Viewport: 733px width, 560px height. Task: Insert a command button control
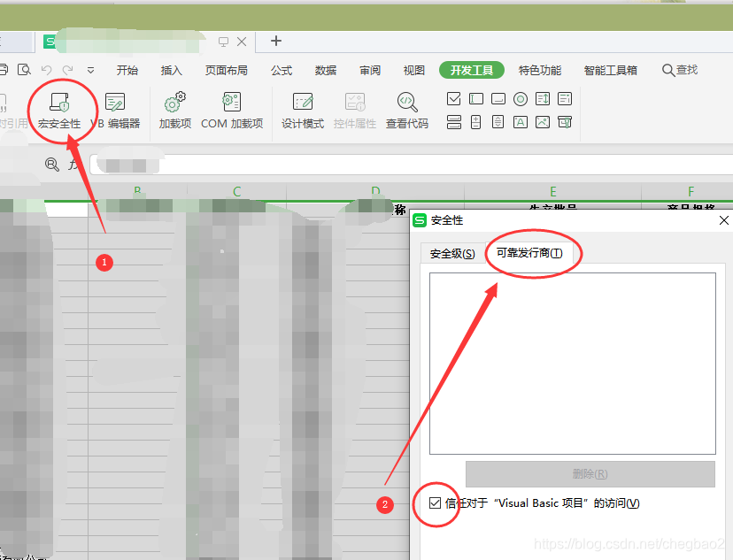498,99
